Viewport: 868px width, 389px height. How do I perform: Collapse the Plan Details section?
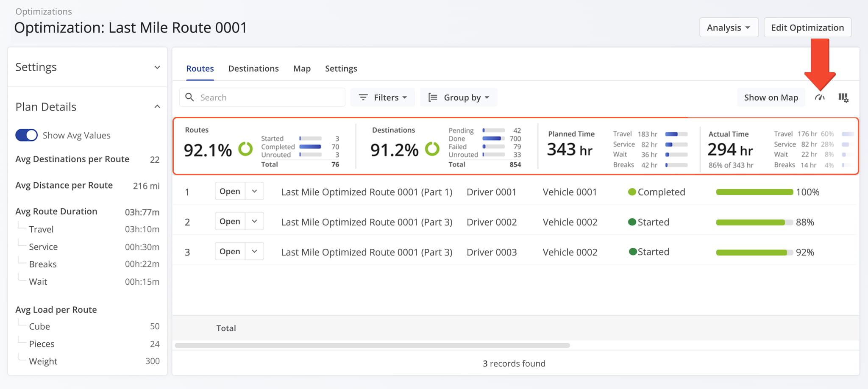pyautogui.click(x=157, y=107)
